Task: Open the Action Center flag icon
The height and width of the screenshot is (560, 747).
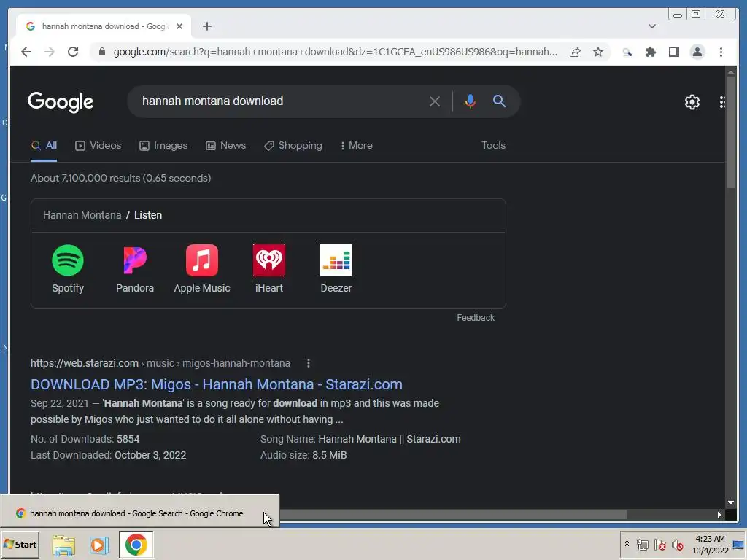Action: tap(659, 544)
